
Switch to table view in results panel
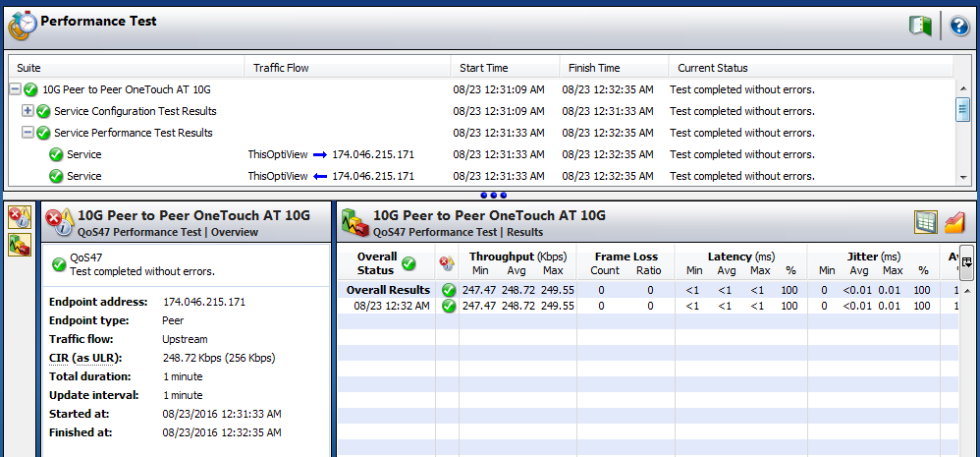tap(925, 222)
